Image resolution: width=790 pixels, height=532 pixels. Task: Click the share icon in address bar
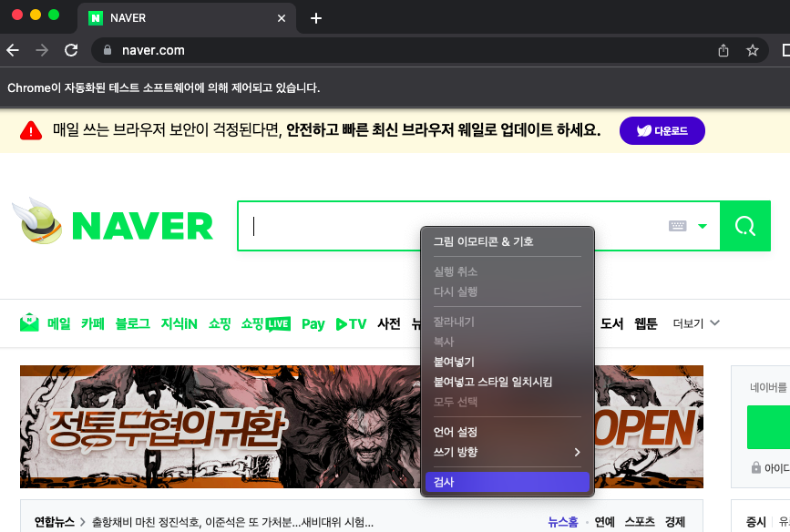(723, 50)
